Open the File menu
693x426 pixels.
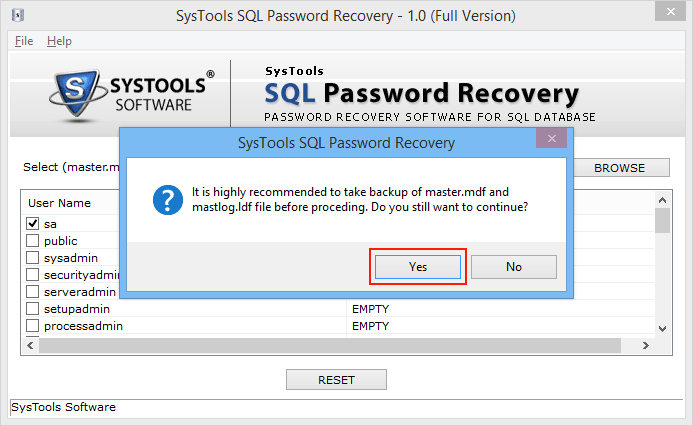click(x=24, y=41)
